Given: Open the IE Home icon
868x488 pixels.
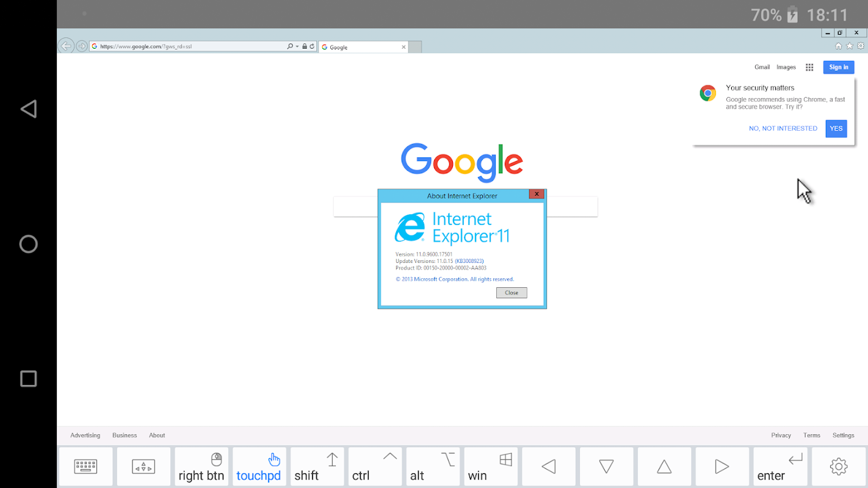Looking at the screenshot, I should (839, 46).
